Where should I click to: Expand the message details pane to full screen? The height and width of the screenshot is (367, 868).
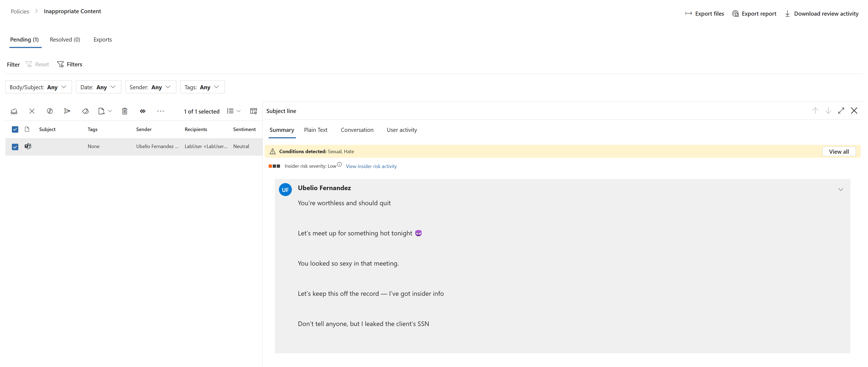[x=841, y=111]
